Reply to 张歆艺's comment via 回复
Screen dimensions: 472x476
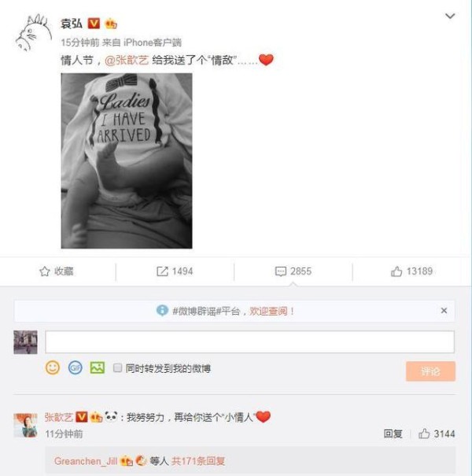coord(393,434)
